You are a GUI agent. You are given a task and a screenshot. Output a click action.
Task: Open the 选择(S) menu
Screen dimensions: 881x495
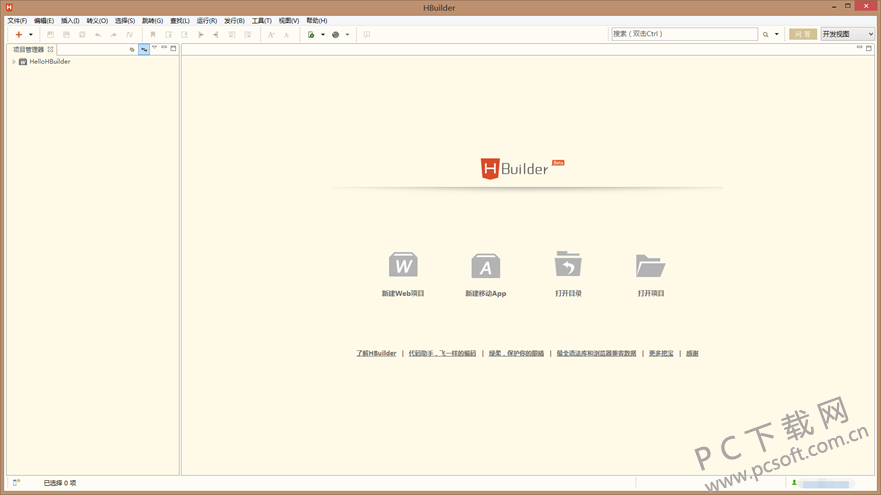(x=125, y=21)
